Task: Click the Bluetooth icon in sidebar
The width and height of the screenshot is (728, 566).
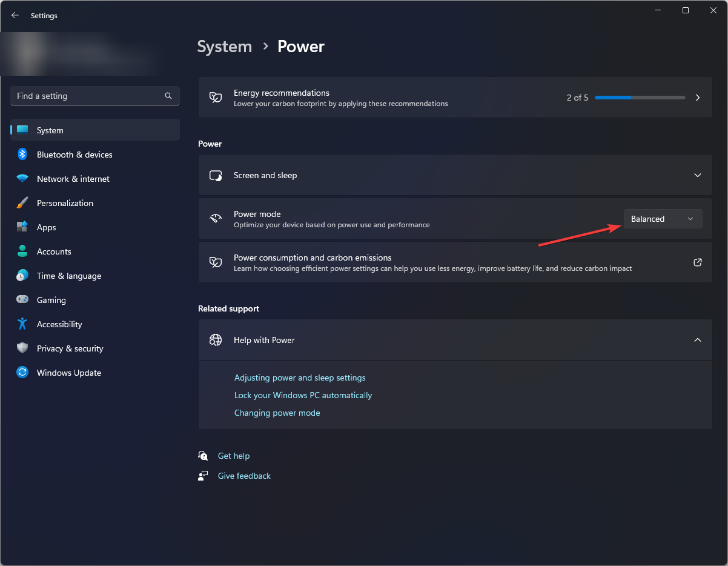Action: tap(22, 155)
